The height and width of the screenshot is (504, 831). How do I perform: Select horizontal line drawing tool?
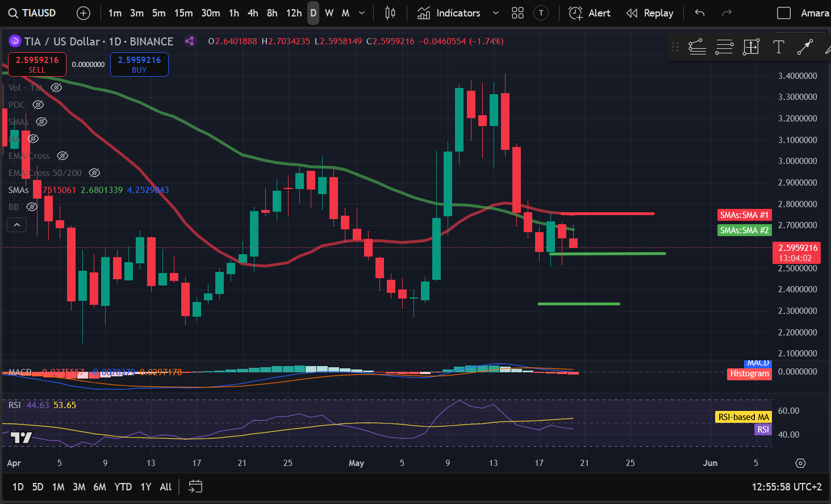point(724,47)
